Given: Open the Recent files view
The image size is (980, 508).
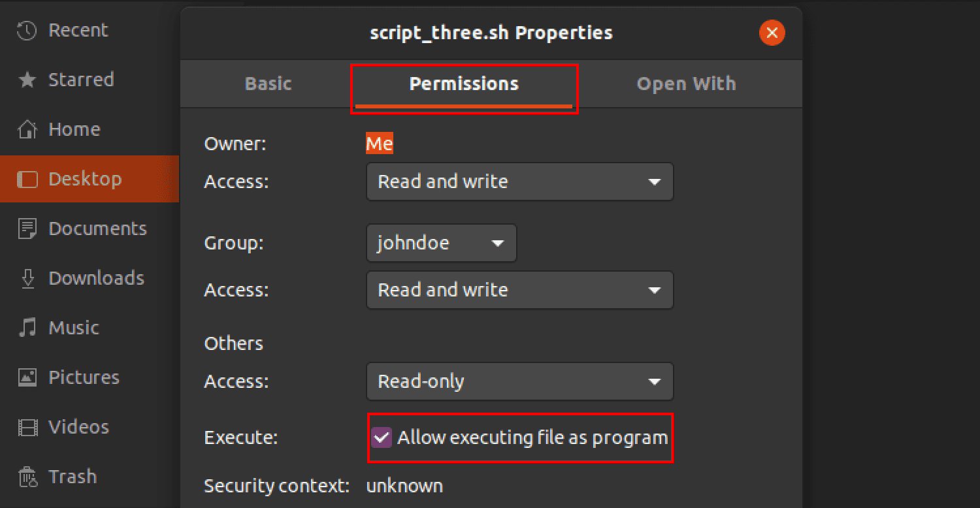Looking at the screenshot, I should (78, 29).
